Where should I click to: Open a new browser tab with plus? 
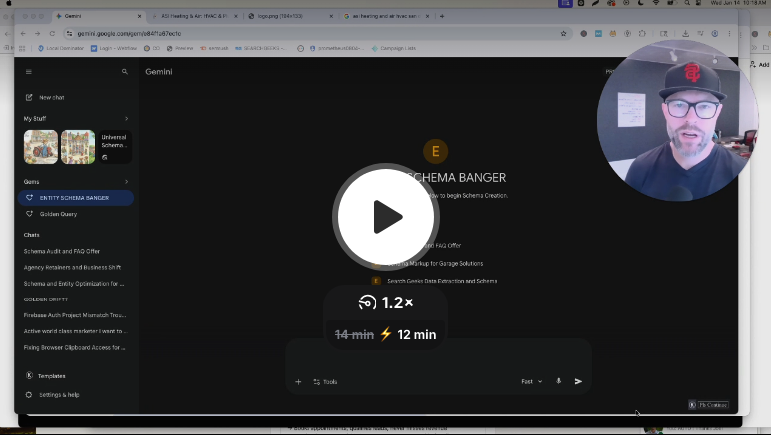pos(442,16)
